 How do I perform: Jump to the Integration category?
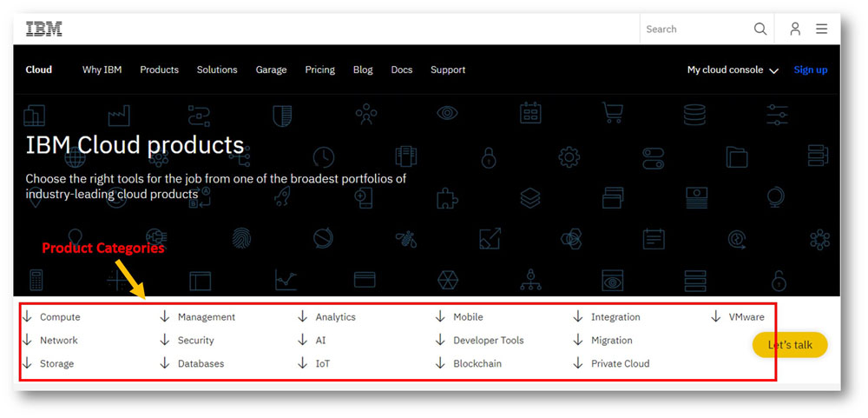tap(615, 317)
